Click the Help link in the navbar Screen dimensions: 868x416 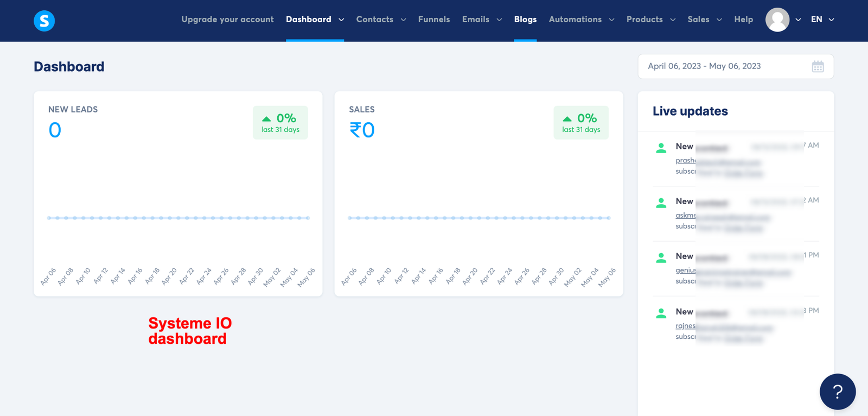(x=743, y=20)
